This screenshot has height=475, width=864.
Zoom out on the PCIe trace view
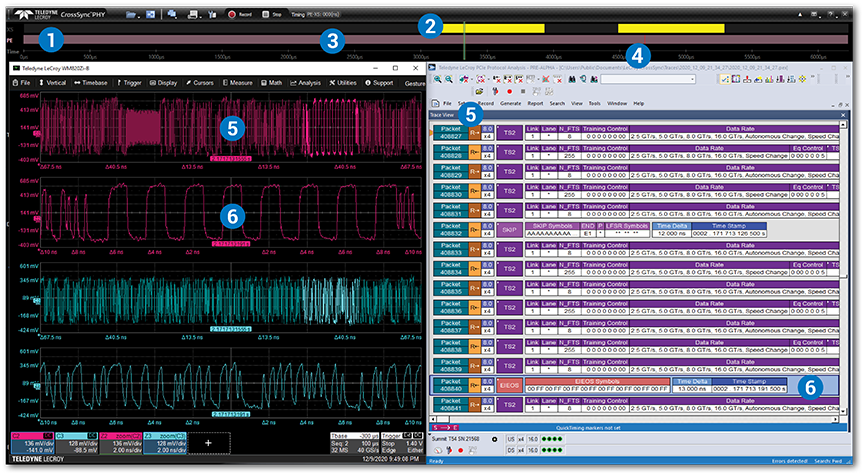[449, 79]
